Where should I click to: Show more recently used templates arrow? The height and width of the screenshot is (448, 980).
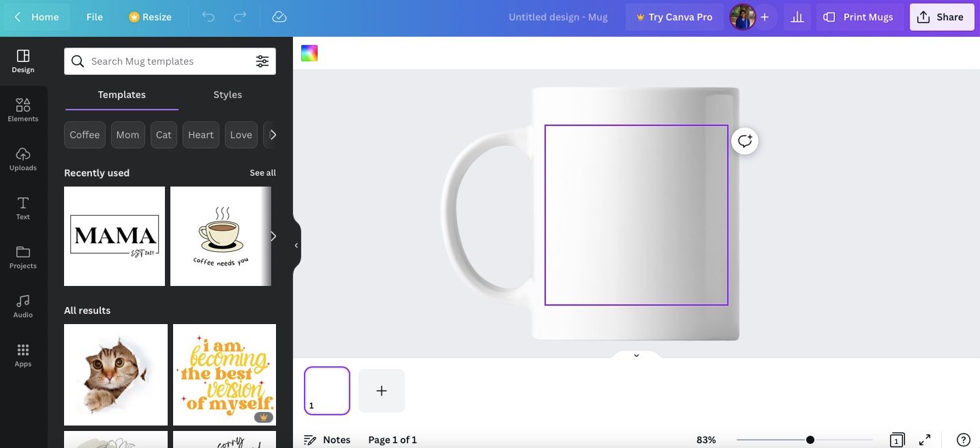(273, 236)
